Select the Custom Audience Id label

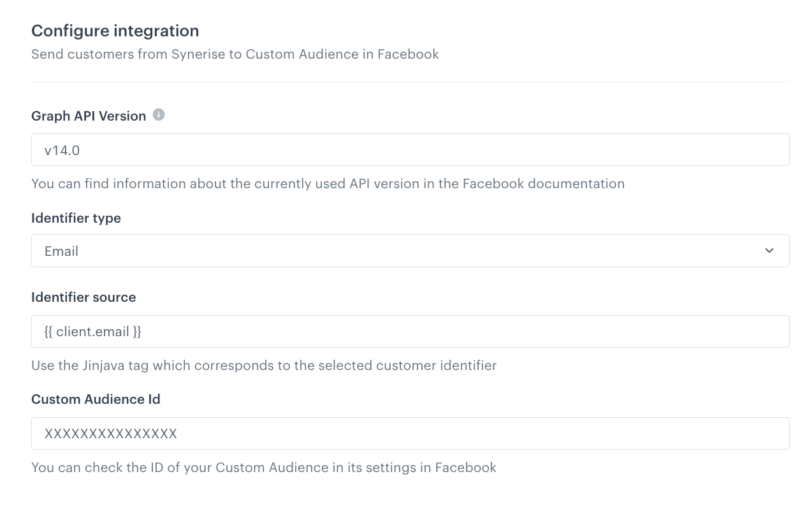click(96, 399)
